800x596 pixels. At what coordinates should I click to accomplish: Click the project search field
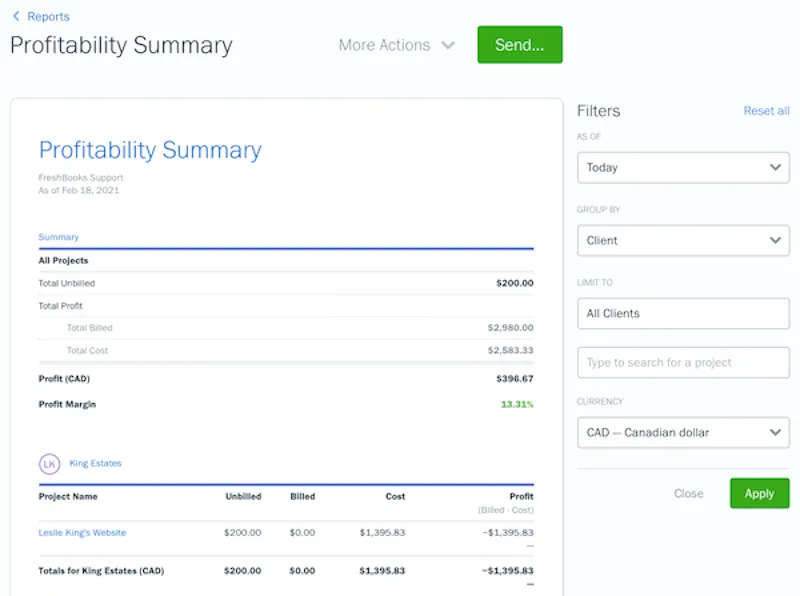(x=683, y=362)
